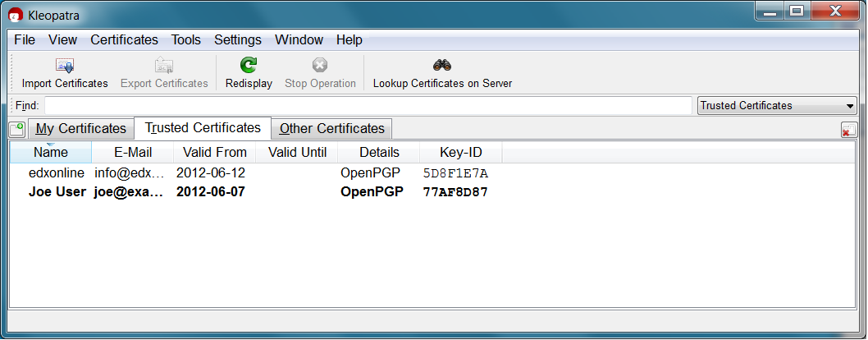
Task: Open the Tools menu
Action: click(x=186, y=40)
